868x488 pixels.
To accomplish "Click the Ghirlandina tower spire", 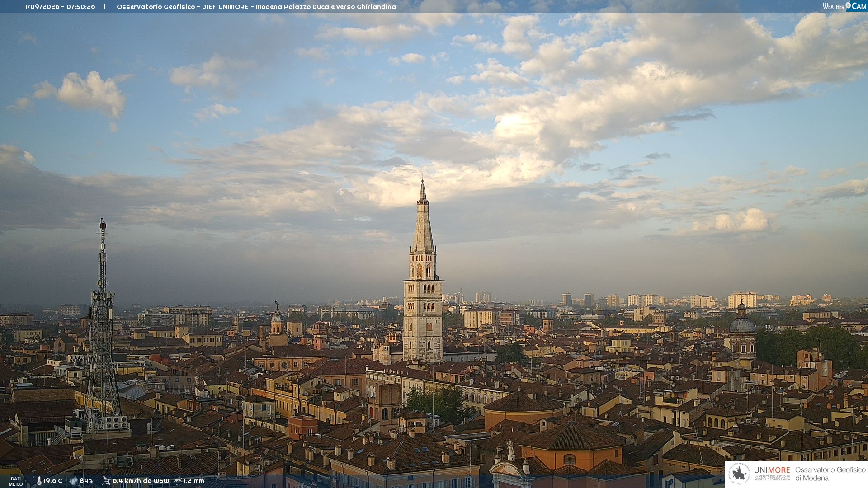I will point(423,217).
